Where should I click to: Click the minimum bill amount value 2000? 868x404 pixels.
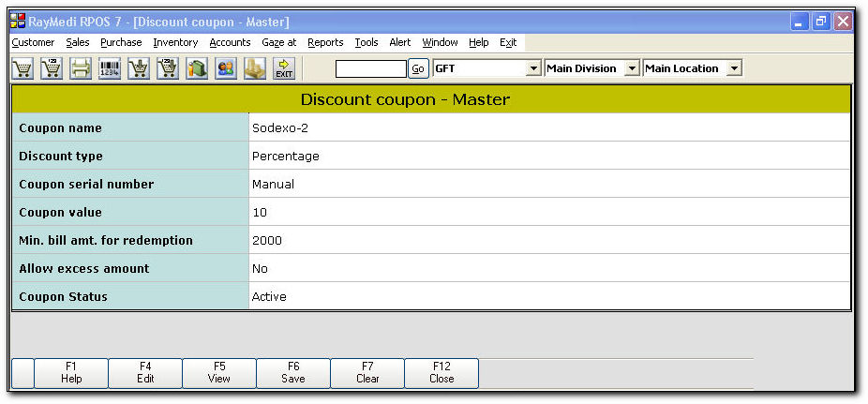pyautogui.click(x=549, y=240)
